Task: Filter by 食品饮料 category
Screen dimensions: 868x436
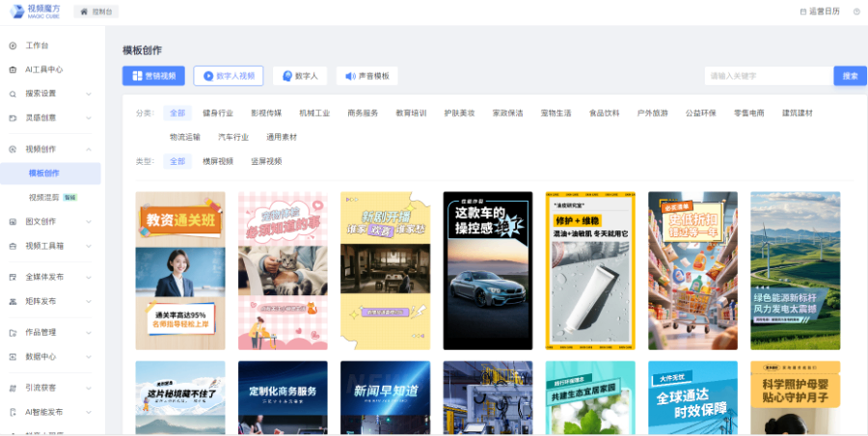Action: point(604,113)
